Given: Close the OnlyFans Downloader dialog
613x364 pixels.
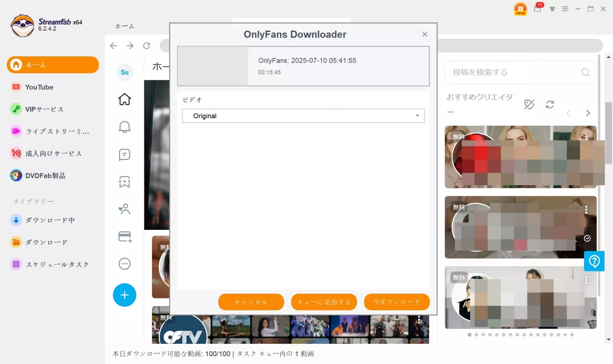Looking at the screenshot, I should [x=425, y=34].
